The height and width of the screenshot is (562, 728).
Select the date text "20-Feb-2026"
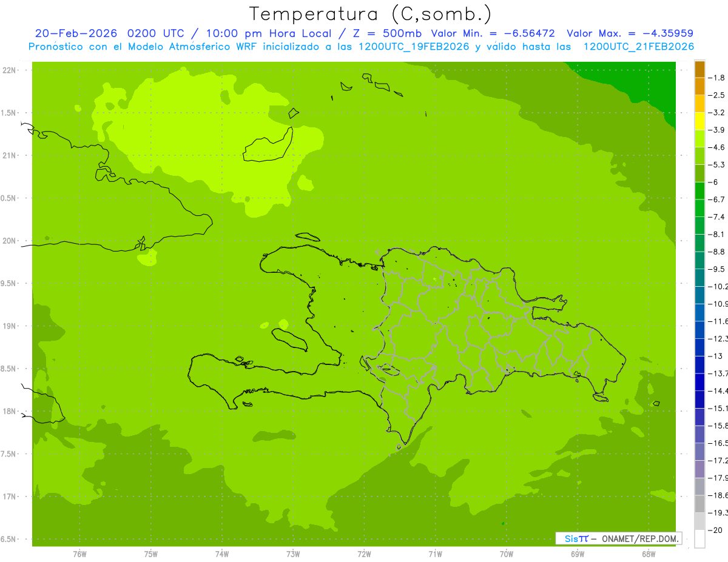tap(77, 33)
